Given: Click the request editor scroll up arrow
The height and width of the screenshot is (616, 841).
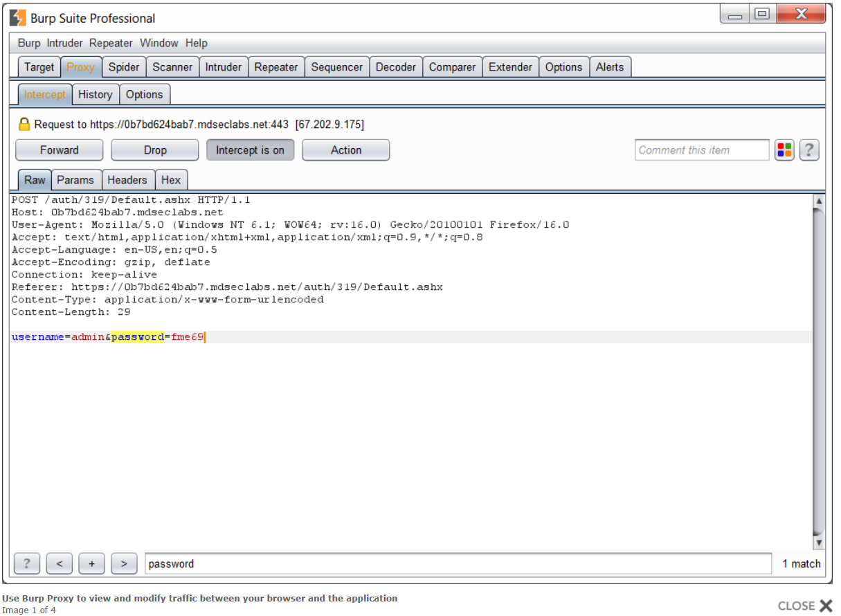Looking at the screenshot, I should pos(820,201).
